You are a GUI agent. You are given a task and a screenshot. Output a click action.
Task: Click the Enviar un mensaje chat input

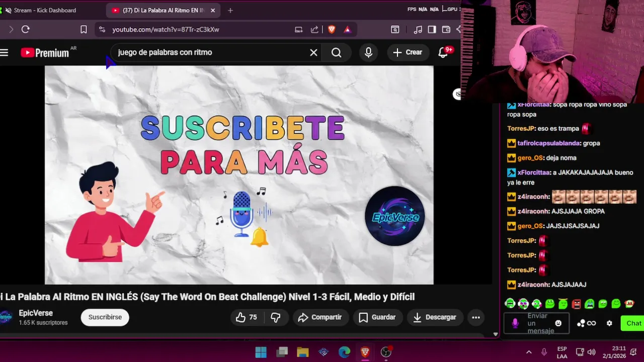tap(537, 323)
